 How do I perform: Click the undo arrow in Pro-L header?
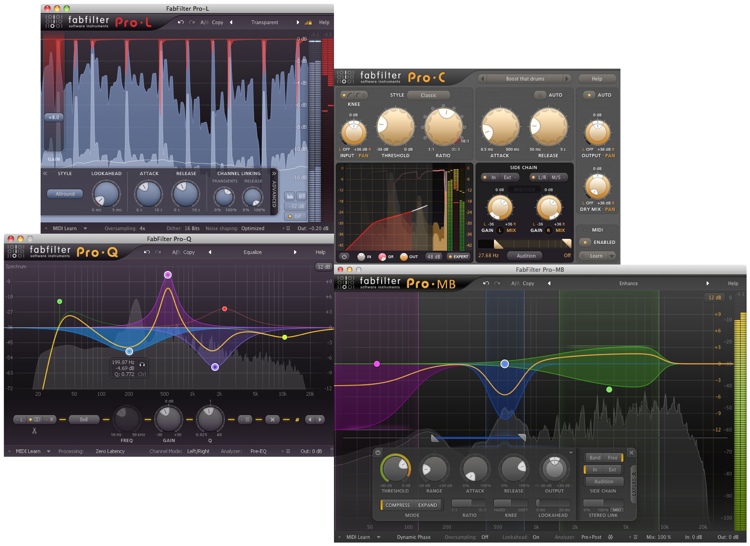pyautogui.click(x=180, y=22)
